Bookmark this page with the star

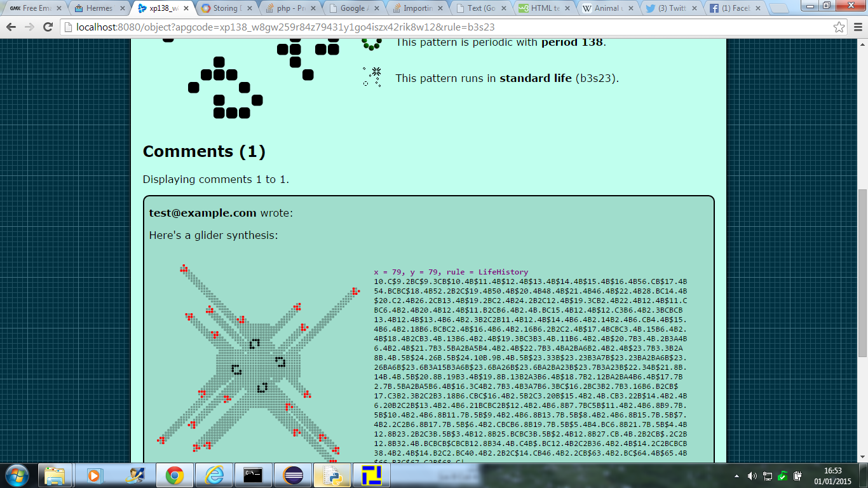point(839,27)
